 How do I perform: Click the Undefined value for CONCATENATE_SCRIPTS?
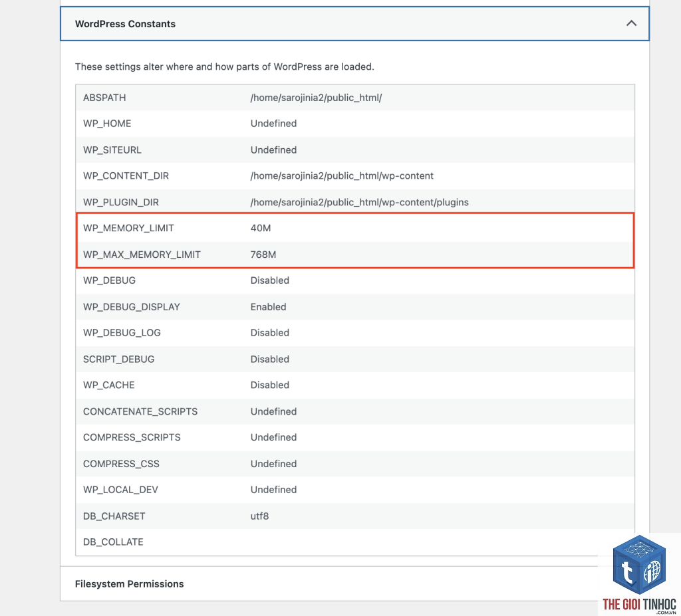pos(273,411)
